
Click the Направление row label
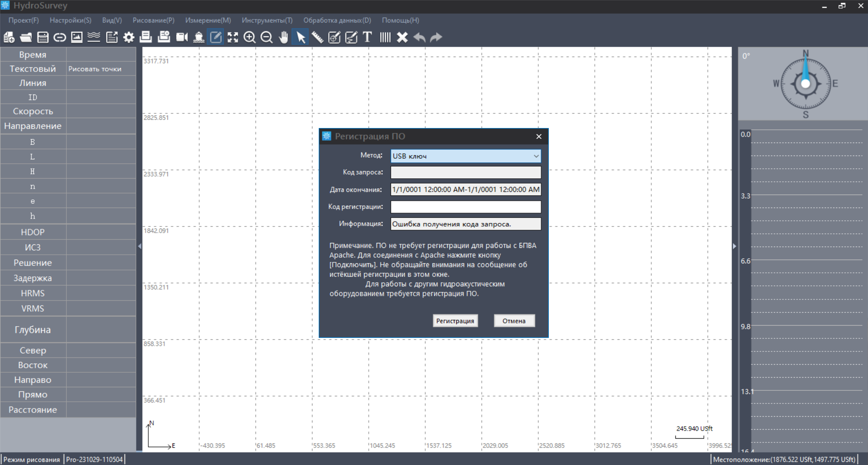(x=33, y=126)
